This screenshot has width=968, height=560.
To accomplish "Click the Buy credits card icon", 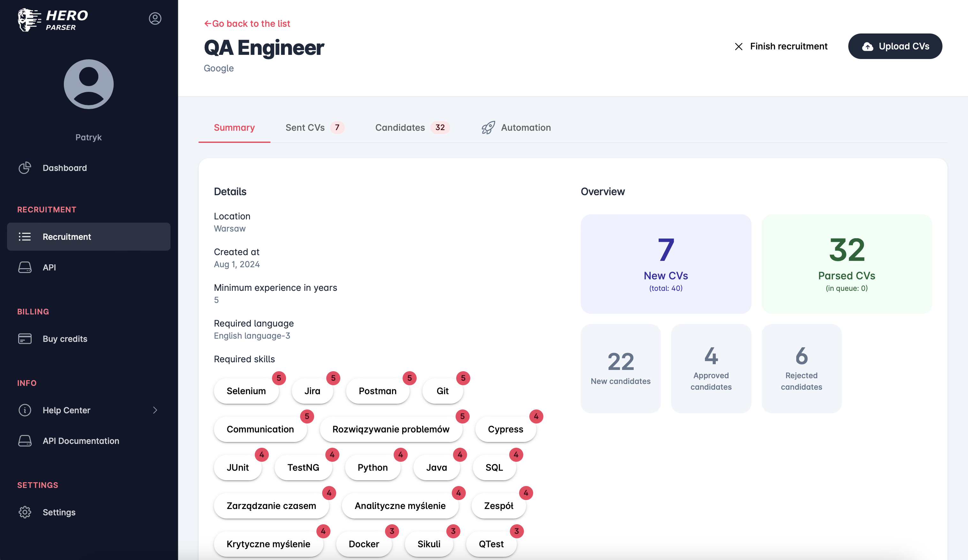I will 25,339.
